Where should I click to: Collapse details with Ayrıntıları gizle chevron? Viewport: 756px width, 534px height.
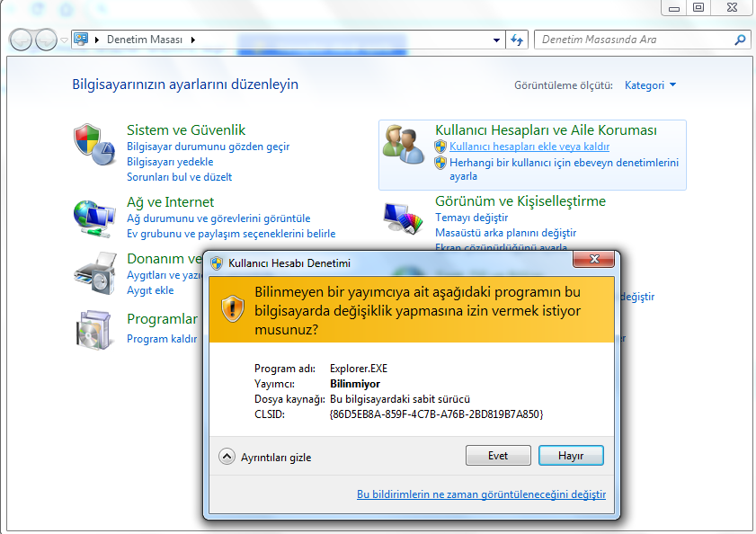(227, 457)
